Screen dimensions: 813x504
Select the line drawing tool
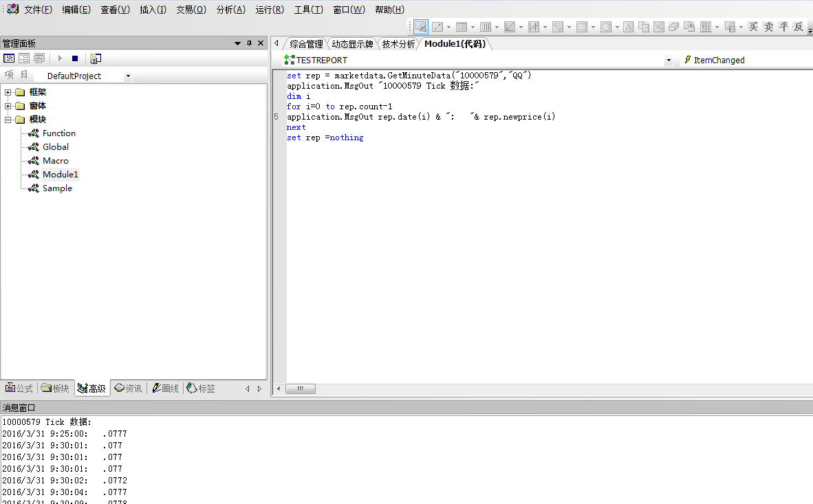(437, 27)
